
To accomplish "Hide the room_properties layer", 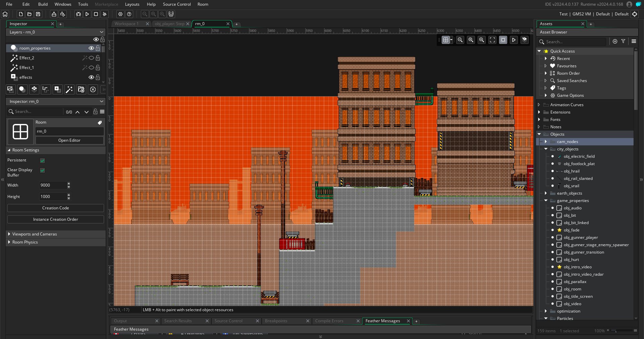I will click(91, 48).
